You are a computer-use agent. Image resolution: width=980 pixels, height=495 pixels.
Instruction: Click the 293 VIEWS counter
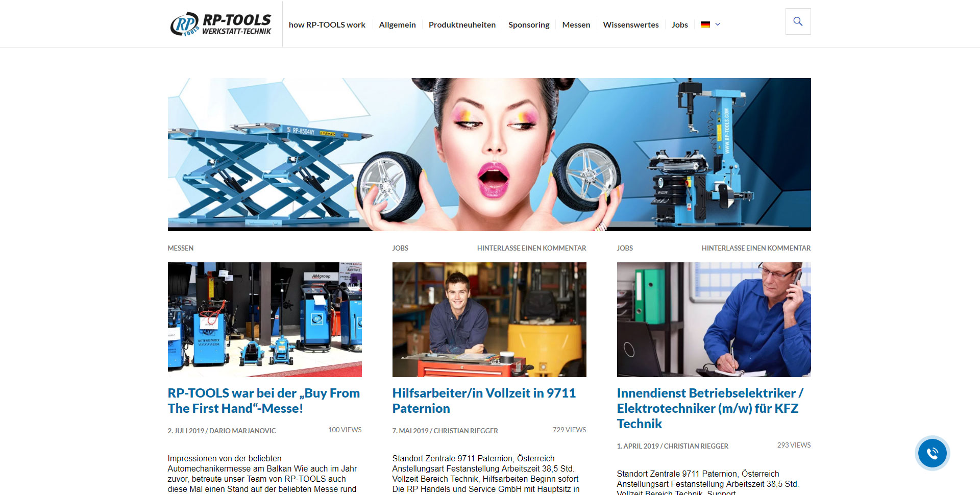(794, 445)
